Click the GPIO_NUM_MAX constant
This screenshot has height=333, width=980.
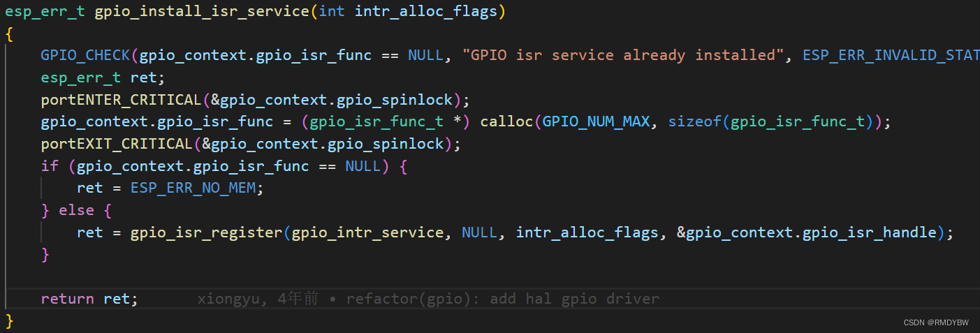pos(597,122)
